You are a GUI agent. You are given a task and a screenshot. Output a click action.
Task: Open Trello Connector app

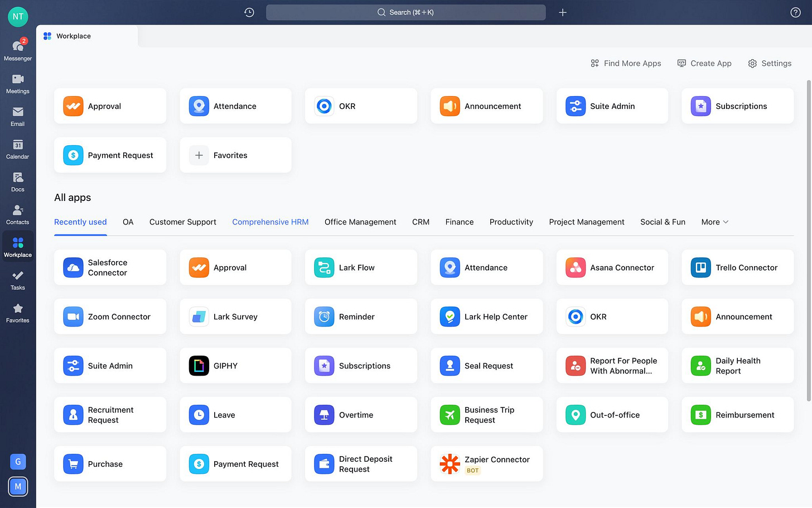pyautogui.click(x=738, y=267)
